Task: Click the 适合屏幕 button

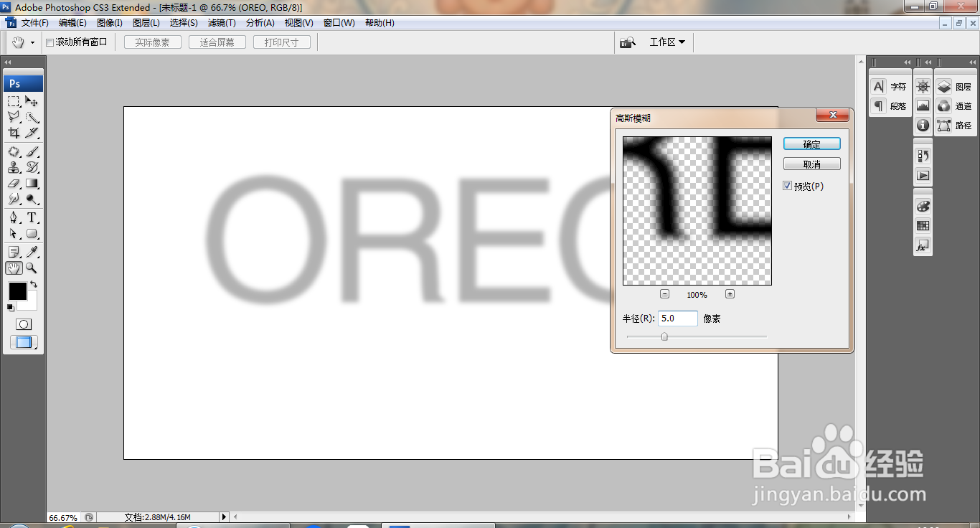Action: (217, 42)
